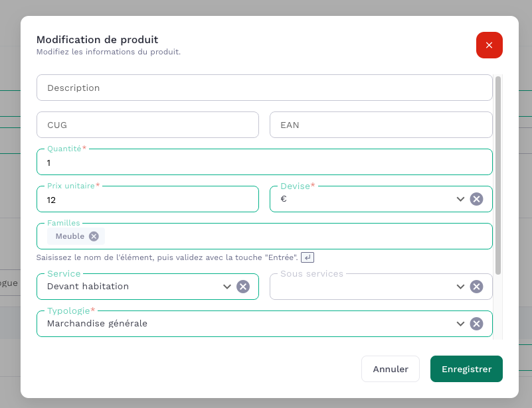Viewport: 532px width, 408px height.
Task: Clear the Typologie selection
Action: pyautogui.click(x=476, y=324)
